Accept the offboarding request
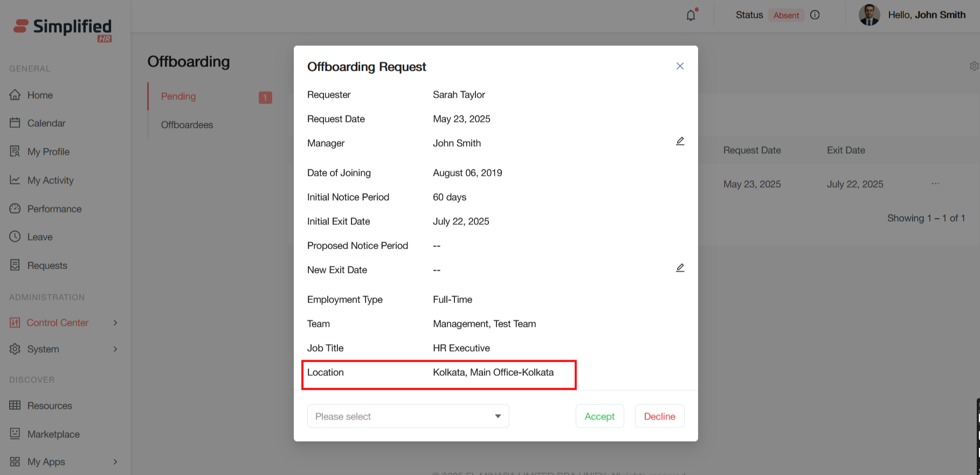The image size is (980, 475). point(599,416)
